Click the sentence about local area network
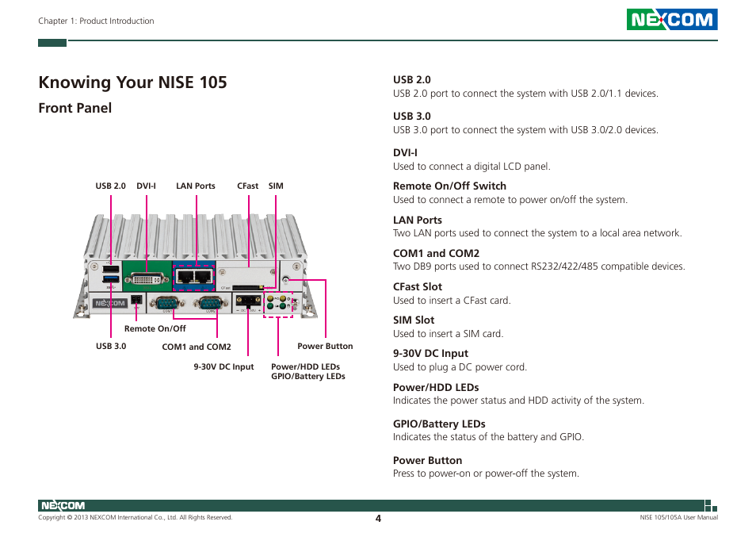 537,233
